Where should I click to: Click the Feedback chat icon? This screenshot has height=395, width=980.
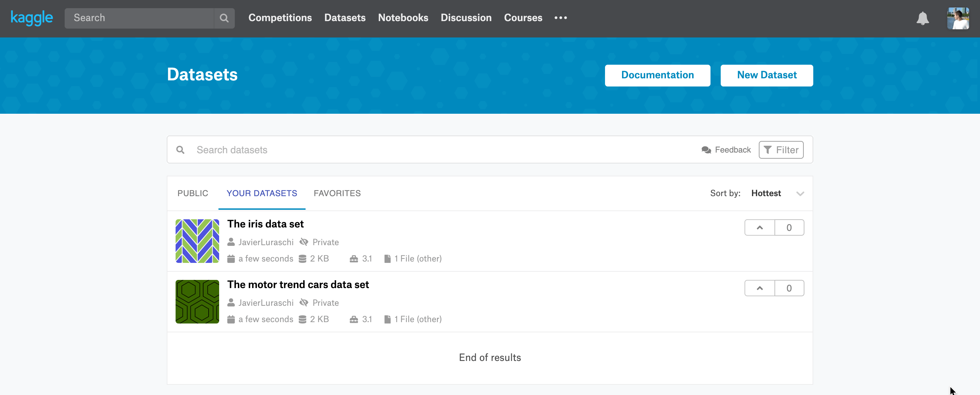coord(706,150)
